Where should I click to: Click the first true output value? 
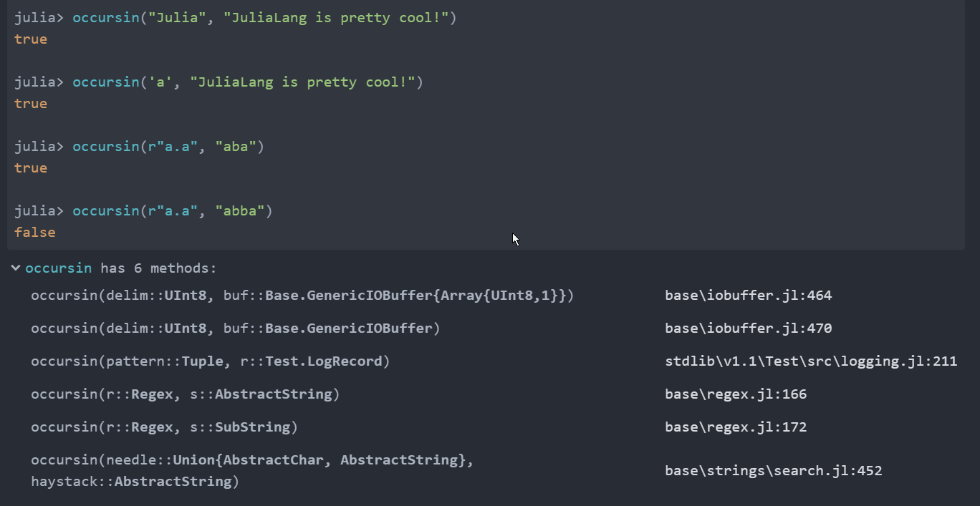pos(30,39)
